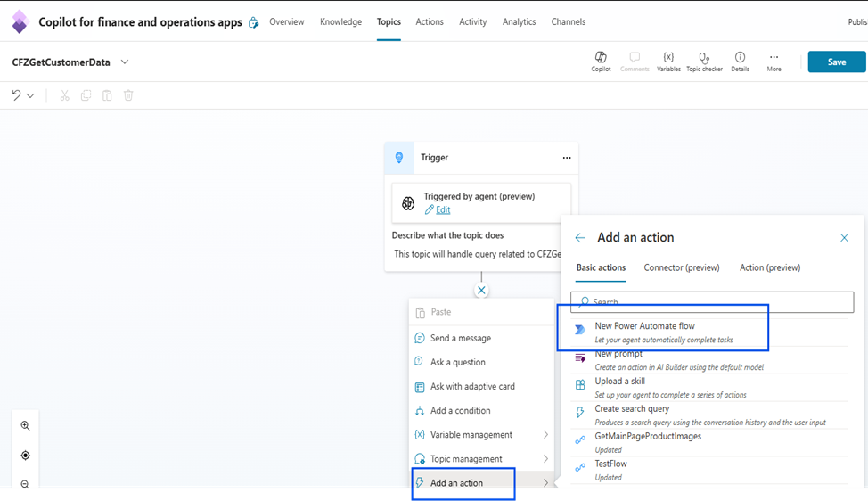Click the Edit link under Triggered by agent
868x501 pixels.
coord(443,209)
